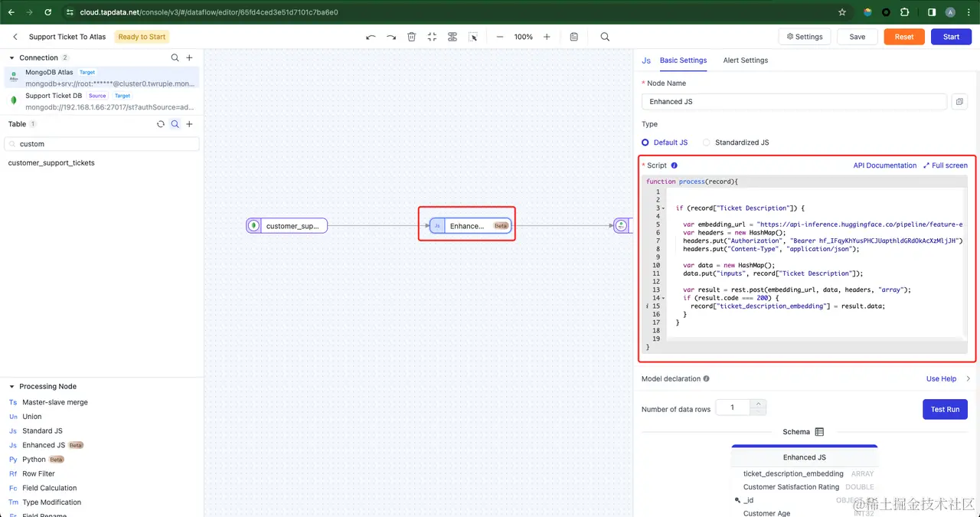Viewport: 980px width, 517px height.
Task: Click the target node icon on canvas
Action: (x=622, y=226)
